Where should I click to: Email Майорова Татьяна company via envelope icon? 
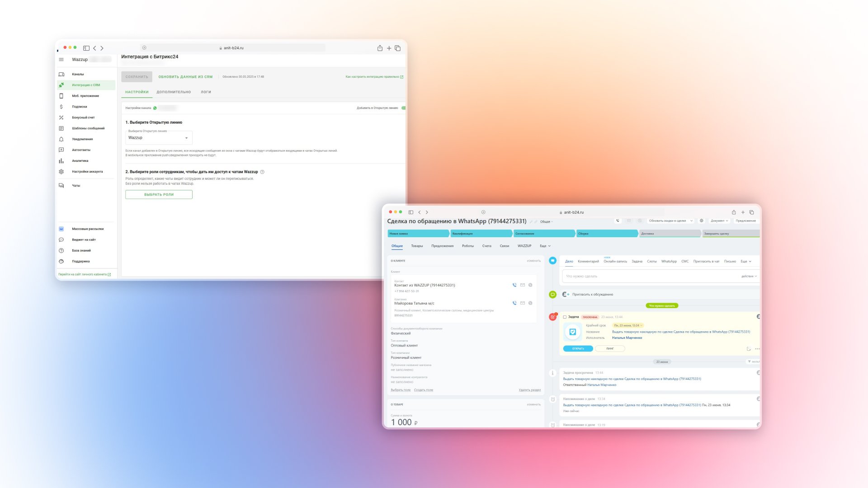coord(523,303)
